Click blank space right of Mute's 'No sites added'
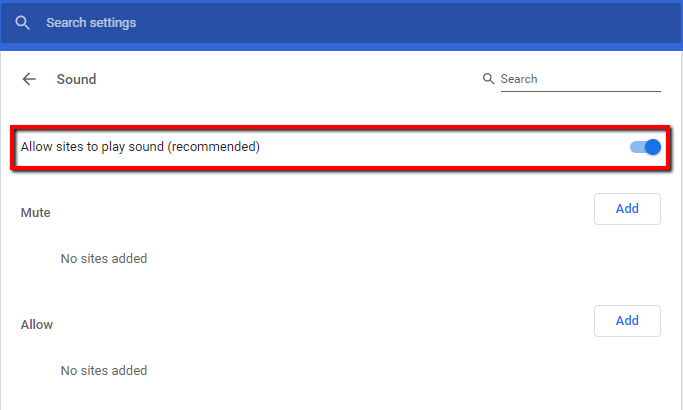The image size is (683, 410). point(400,258)
